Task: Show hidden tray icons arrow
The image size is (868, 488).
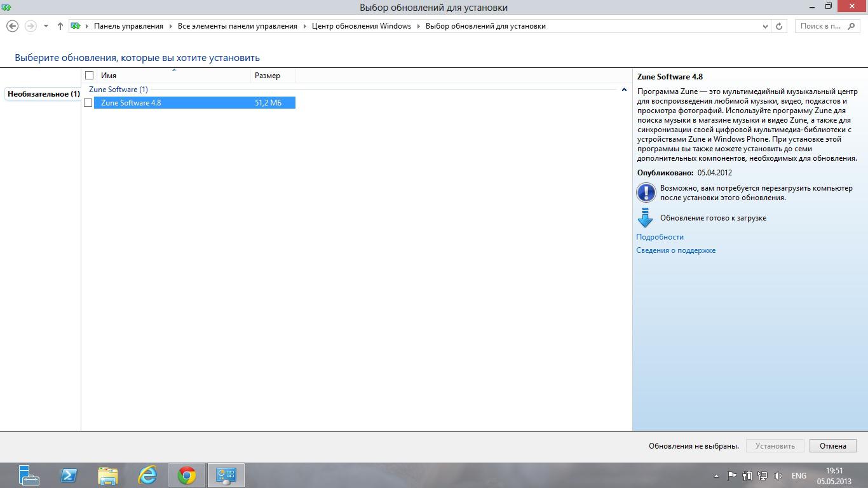Action: 716,476
